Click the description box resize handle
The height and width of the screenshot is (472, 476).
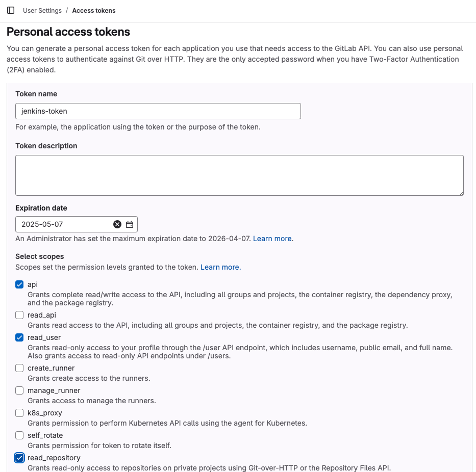pos(462,193)
